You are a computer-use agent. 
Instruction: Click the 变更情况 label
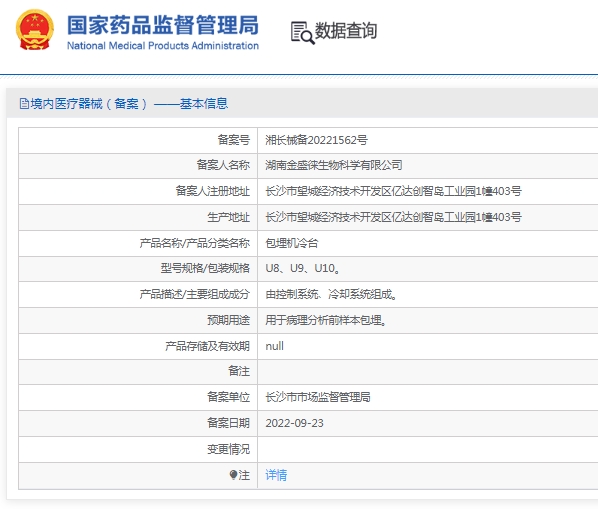click(228, 450)
